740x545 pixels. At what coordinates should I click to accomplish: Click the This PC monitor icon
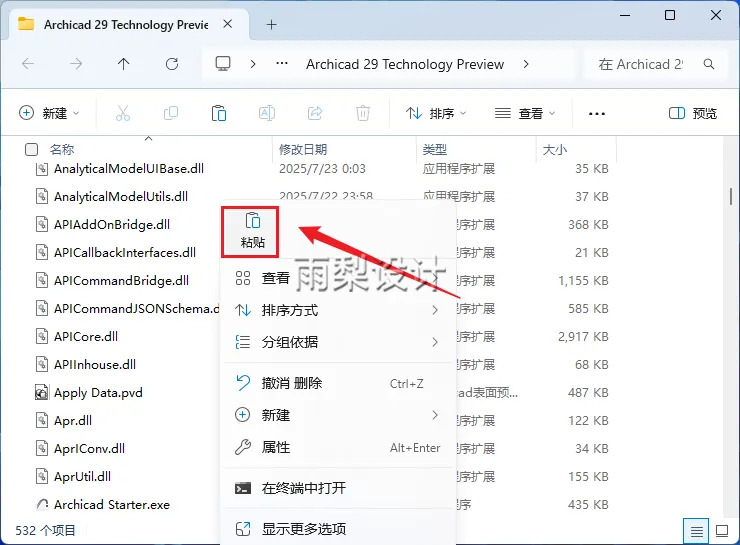223,64
